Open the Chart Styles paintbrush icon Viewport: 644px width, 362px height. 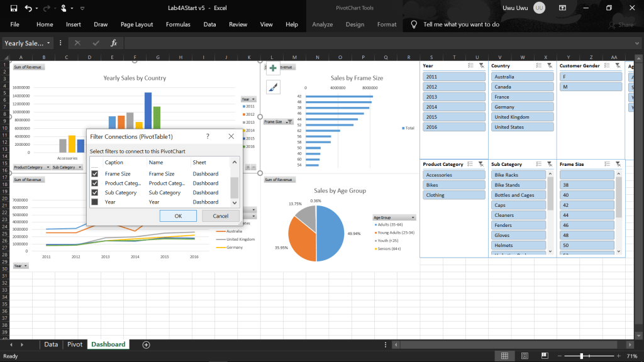pos(274,87)
